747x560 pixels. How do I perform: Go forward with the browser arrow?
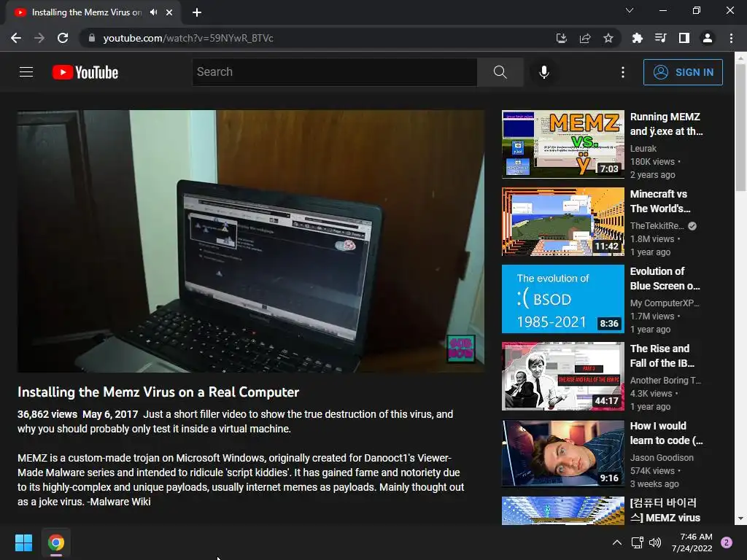tap(39, 38)
